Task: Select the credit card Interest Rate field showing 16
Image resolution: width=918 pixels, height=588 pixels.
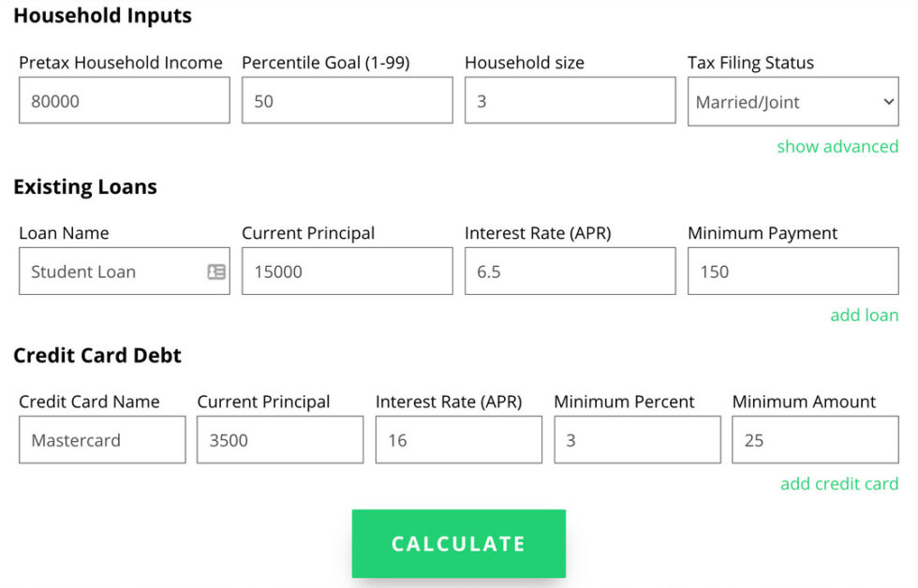Action: pos(458,440)
